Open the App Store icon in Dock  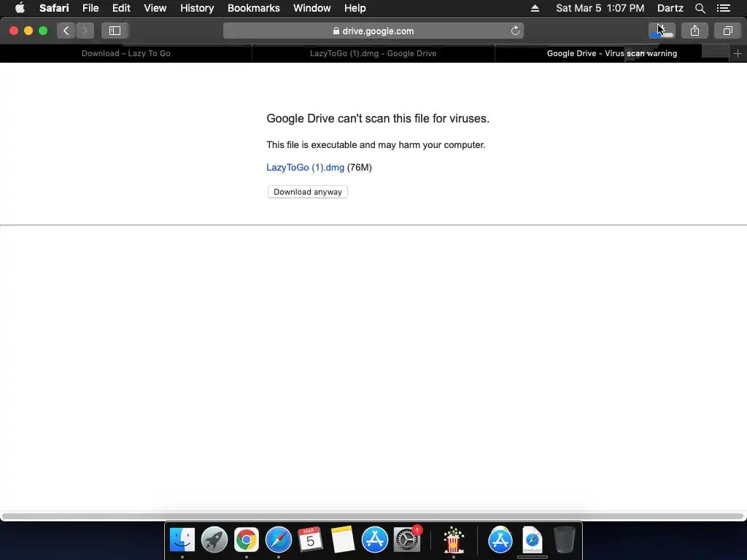click(374, 540)
